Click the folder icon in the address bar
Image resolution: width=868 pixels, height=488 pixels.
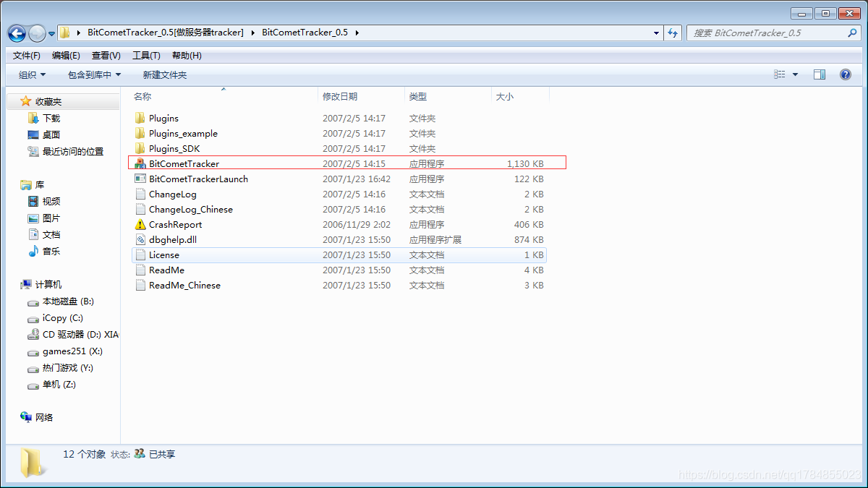click(x=64, y=33)
